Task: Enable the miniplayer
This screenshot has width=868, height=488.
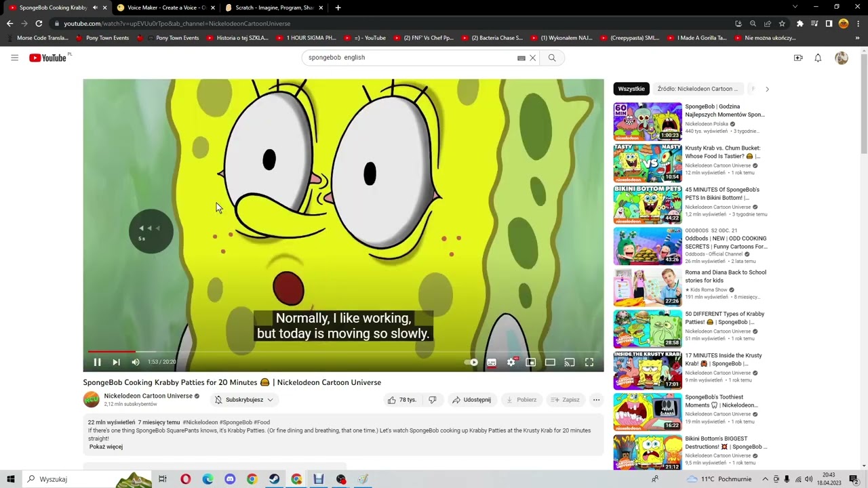Action: tap(531, 362)
